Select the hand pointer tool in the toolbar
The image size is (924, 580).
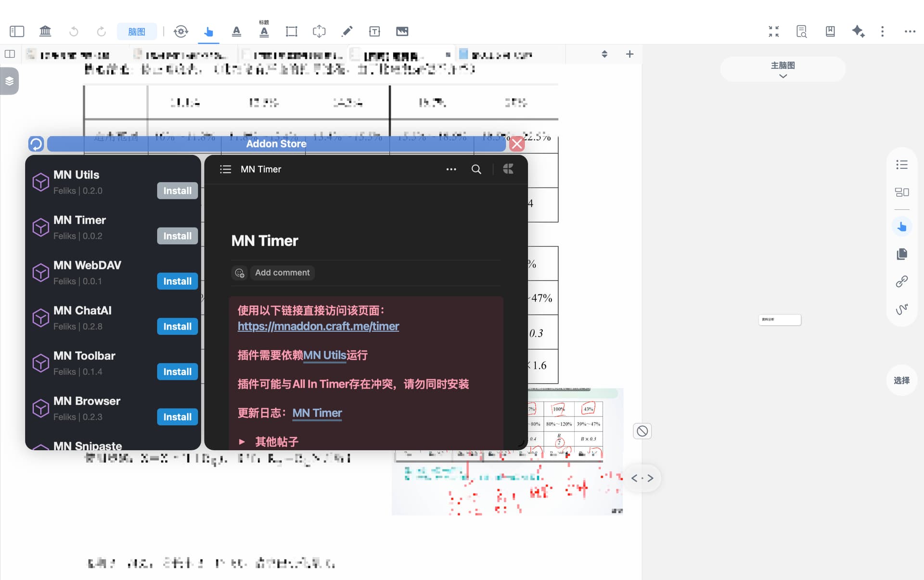pyautogui.click(x=208, y=31)
